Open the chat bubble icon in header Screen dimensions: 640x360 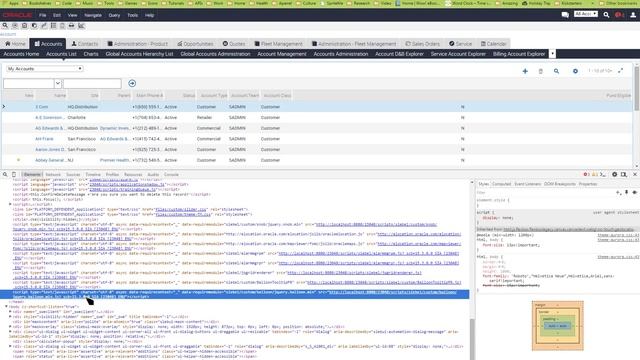(565, 15)
